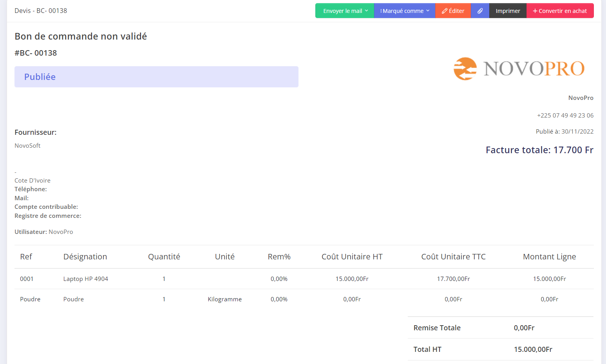Click the Total HT amount 15.000,00Fr

pos(533,350)
